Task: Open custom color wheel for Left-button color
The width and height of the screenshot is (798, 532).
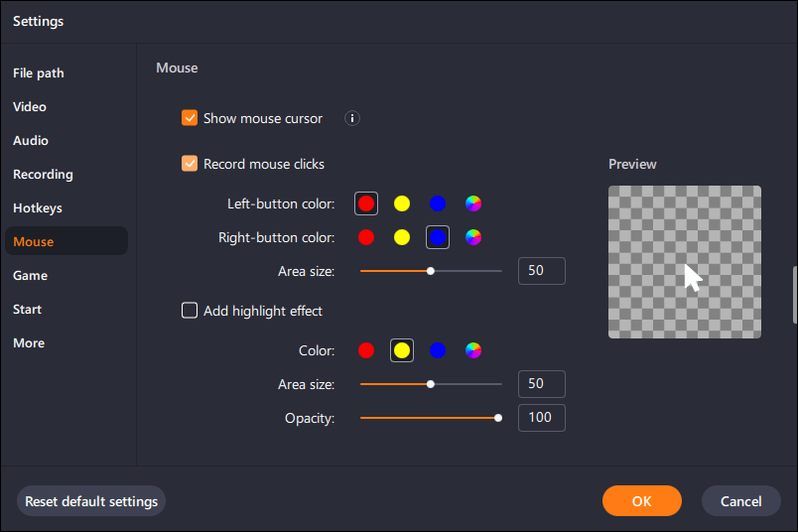Action: click(x=473, y=203)
